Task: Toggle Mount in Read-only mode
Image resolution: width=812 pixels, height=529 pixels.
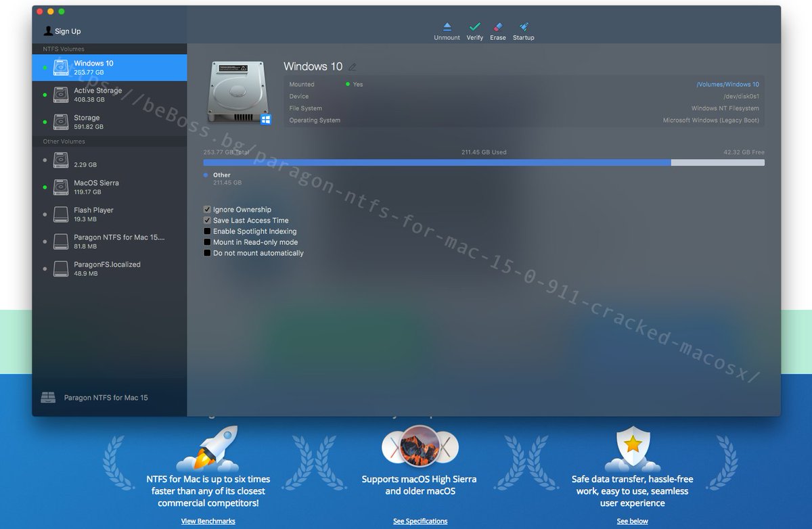Action: [207, 242]
